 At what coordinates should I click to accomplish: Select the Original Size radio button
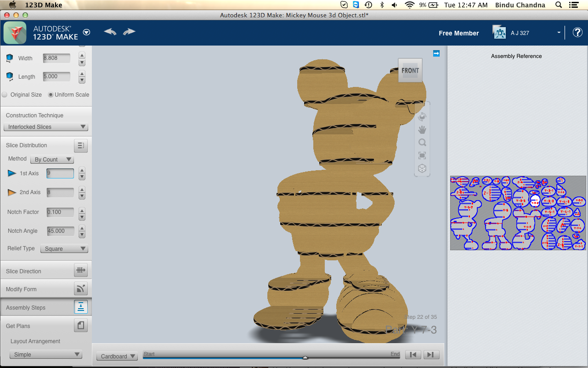[5, 94]
